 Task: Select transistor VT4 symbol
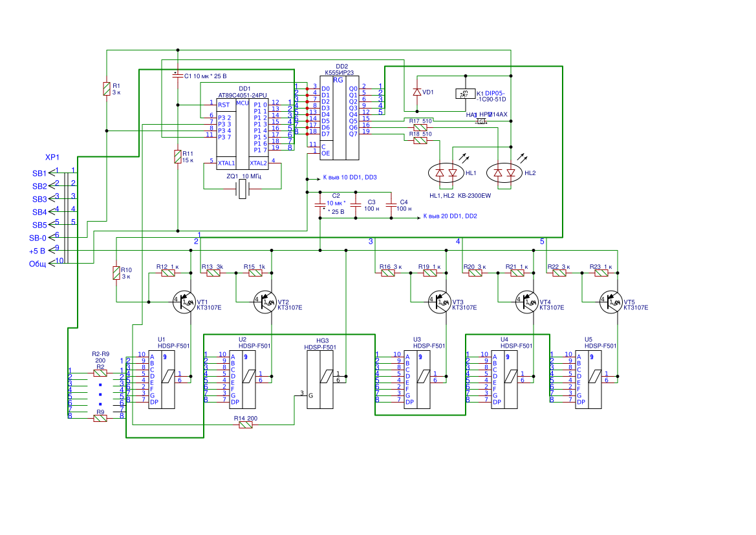[527, 302]
